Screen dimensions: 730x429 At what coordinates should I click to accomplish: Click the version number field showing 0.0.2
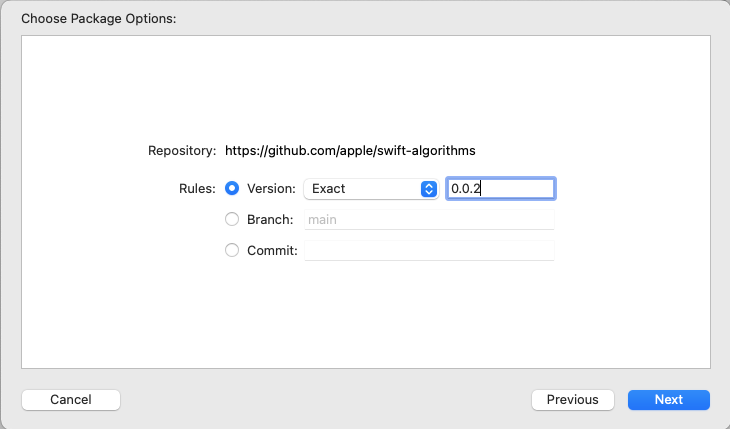pyautogui.click(x=500, y=189)
